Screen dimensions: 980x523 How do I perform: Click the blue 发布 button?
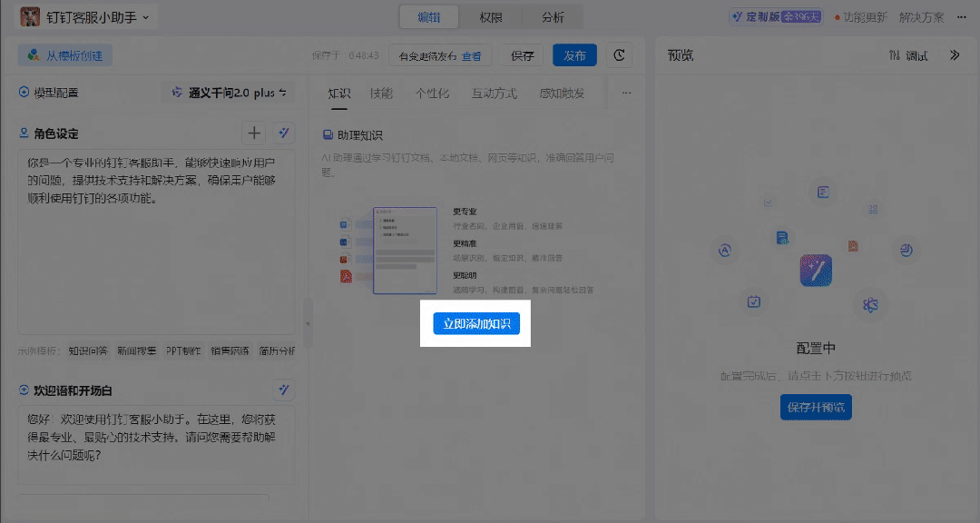coord(574,55)
